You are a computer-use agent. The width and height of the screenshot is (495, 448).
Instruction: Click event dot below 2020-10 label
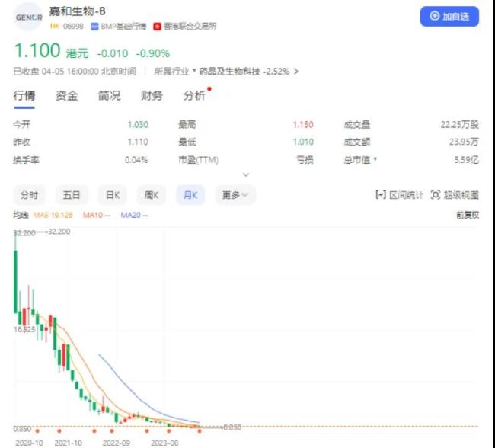[x=37, y=431]
